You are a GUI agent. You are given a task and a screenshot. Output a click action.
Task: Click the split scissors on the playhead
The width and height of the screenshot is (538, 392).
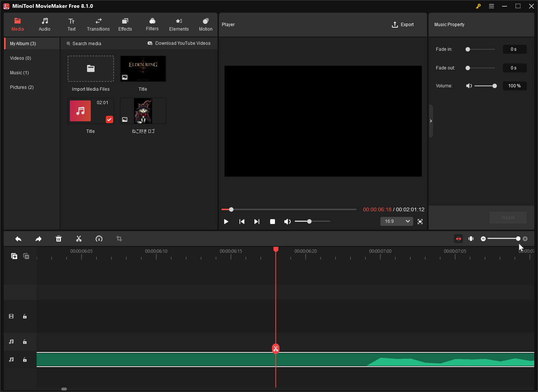[x=276, y=349]
